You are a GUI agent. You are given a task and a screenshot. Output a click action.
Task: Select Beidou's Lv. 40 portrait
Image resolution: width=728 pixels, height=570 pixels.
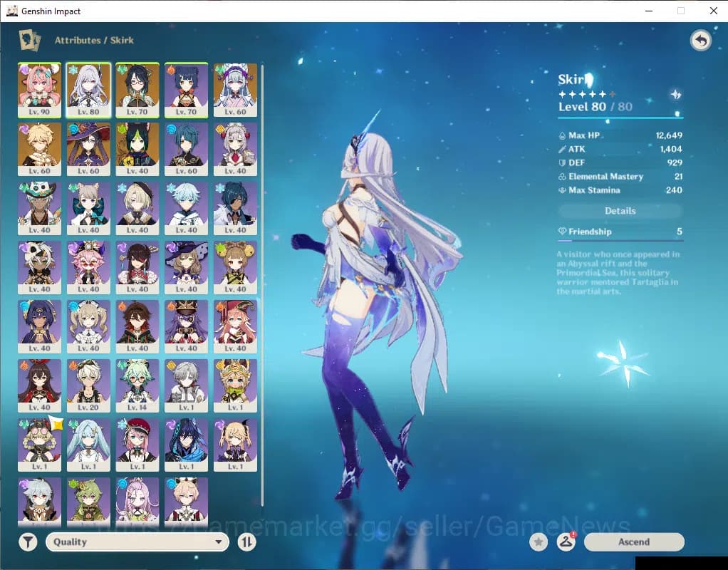coord(137,267)
